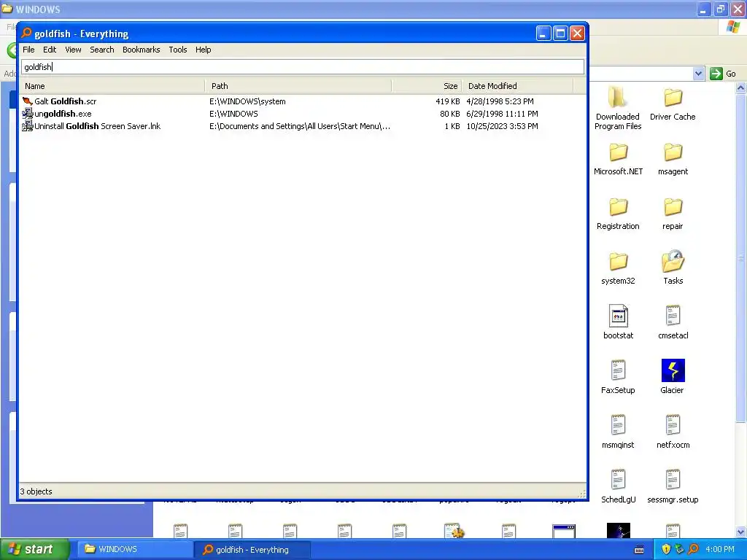Select the Tasks folder icon
Screen dimensions: 747x560
tap(673, 262)
